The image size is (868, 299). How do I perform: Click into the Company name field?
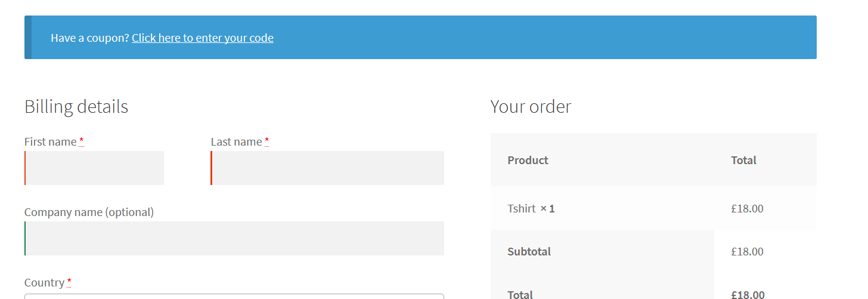pyautogui.click(x=234, y=238)
